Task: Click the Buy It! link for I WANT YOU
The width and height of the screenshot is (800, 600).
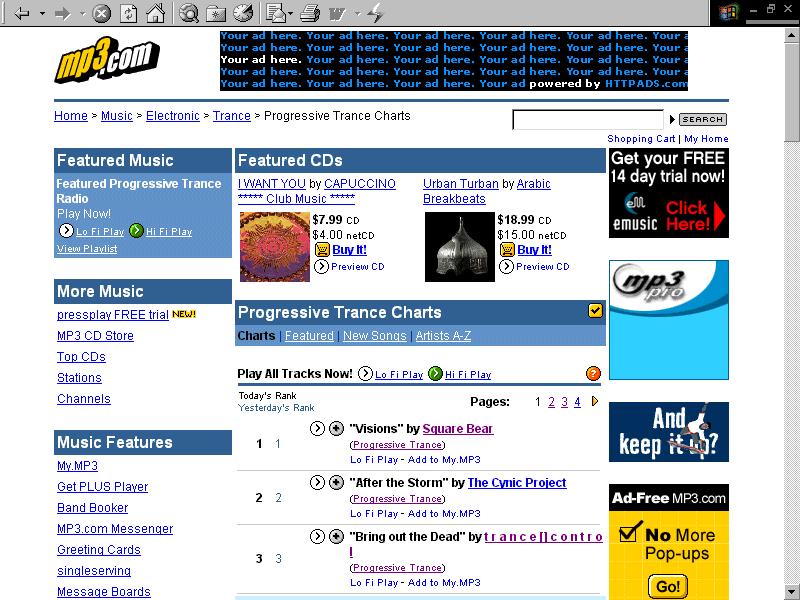Action: click(x=349, y=249)
